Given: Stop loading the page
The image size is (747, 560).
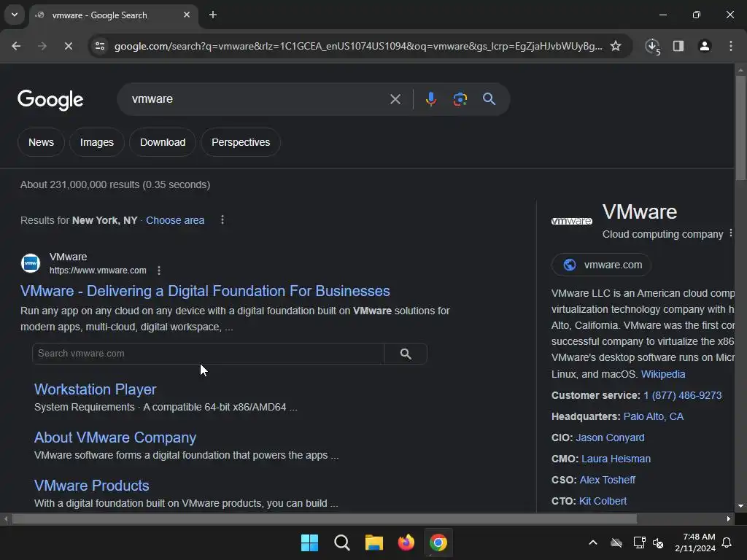Looking at the screenshot, I should click(68, 46).
